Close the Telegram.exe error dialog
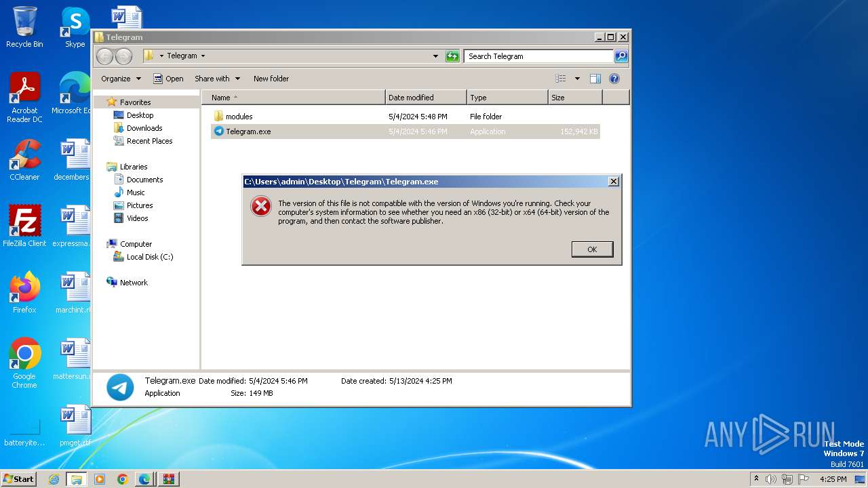The image size is (868, 488). pyautogui.click(x=613, y=182)
